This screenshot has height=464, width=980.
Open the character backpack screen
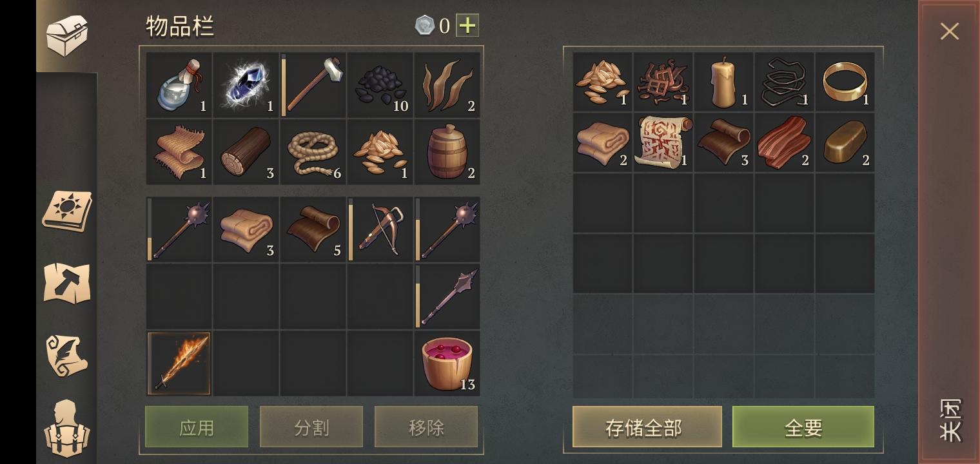click(x=67, y=429)
